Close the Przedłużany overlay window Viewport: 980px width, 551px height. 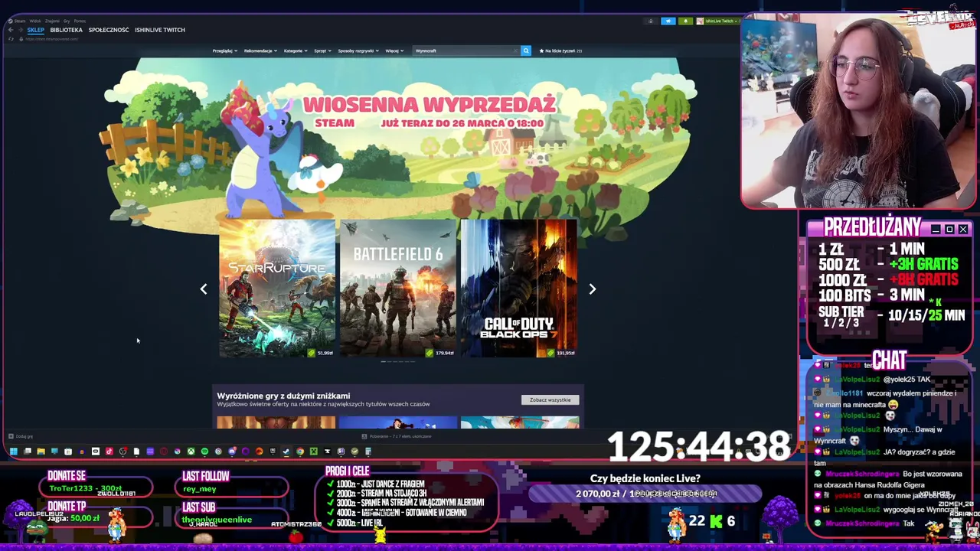point(963,229)
